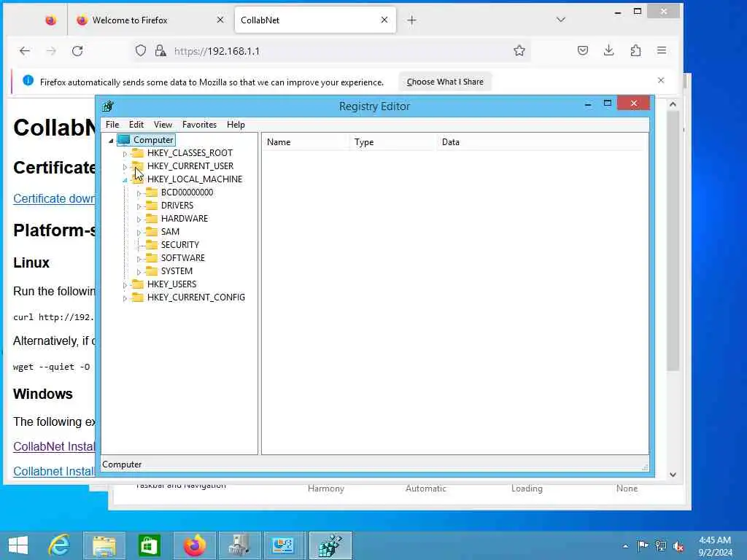
Task: Click the DRIVERS folder icon
Action: click(152, 205)
